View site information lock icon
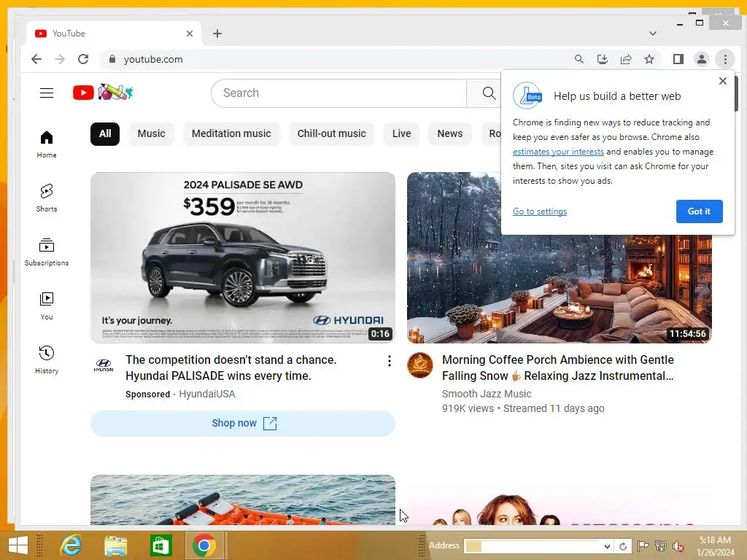 pos(112,59)
